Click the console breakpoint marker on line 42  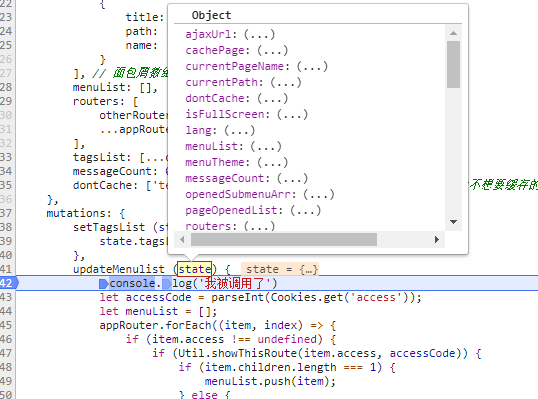(103, 284)
